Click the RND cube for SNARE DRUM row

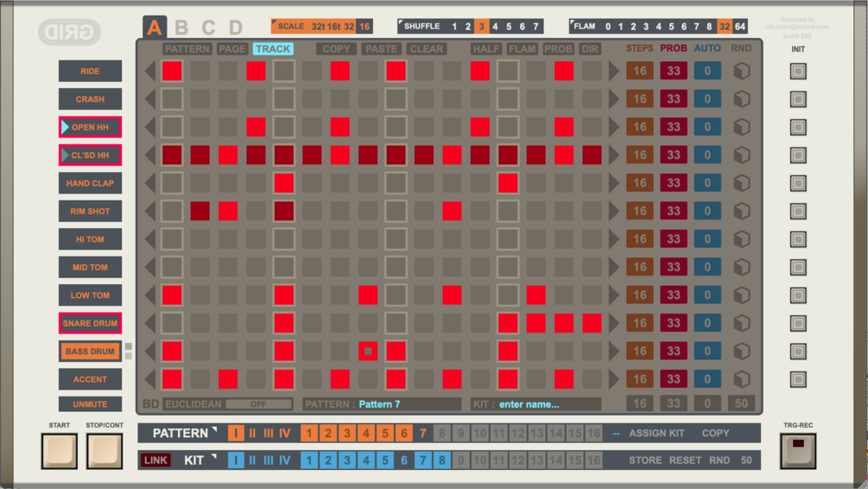[742, 323]
